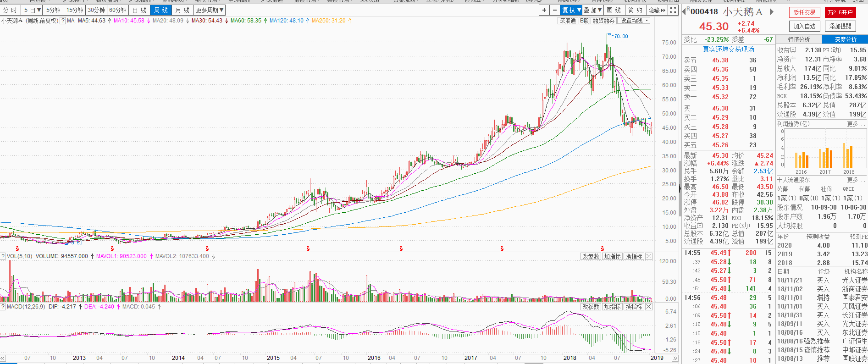Select 私募 shareholder tab

804,189
